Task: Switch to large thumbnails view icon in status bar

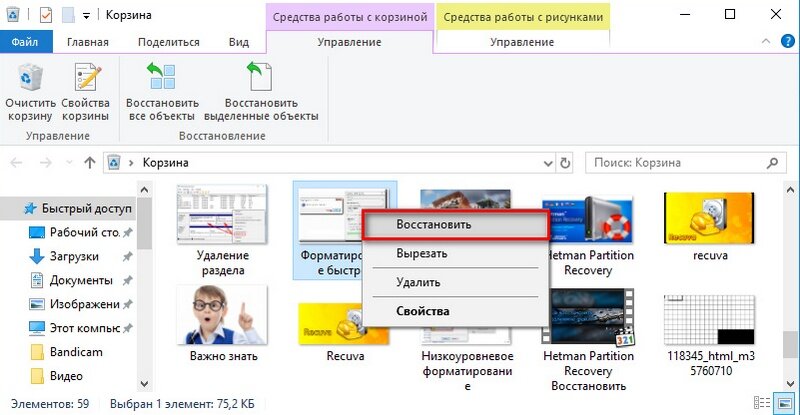Action: click(x=784, y=403)
